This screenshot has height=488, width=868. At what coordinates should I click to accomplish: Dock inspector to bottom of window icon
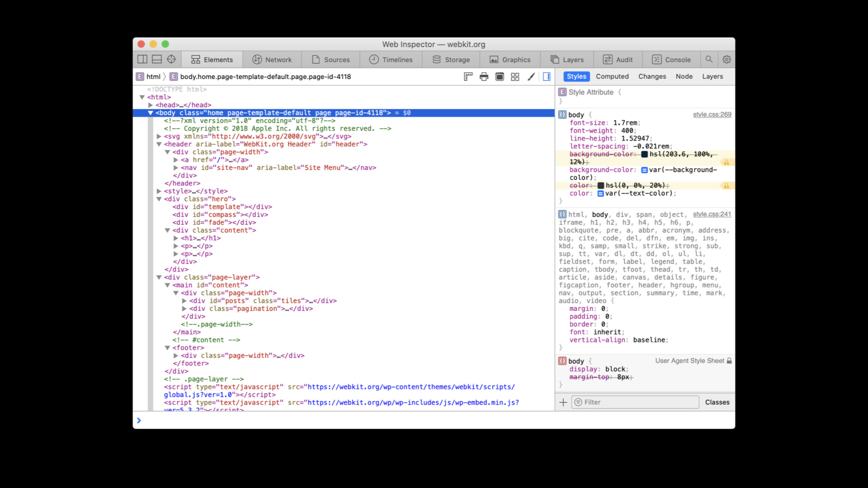click(x=157, y=59)
